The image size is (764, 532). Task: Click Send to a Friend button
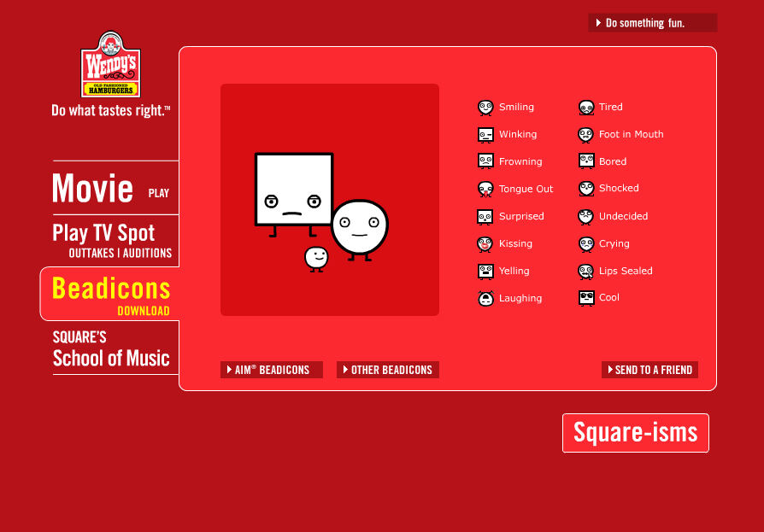[650, 370]
